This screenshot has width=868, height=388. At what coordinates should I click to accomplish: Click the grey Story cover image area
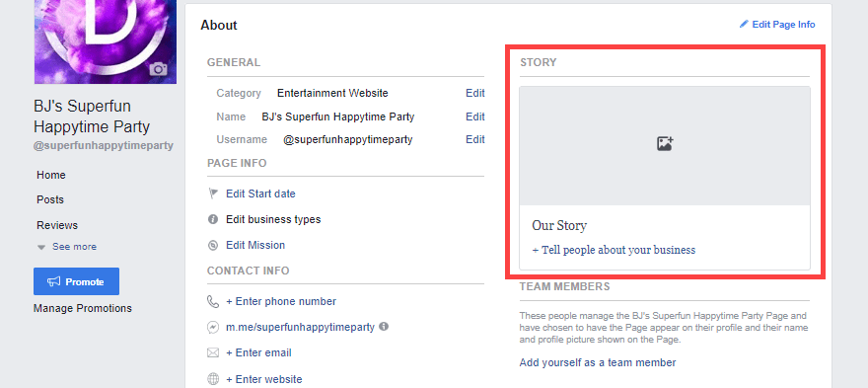[665, 146]
